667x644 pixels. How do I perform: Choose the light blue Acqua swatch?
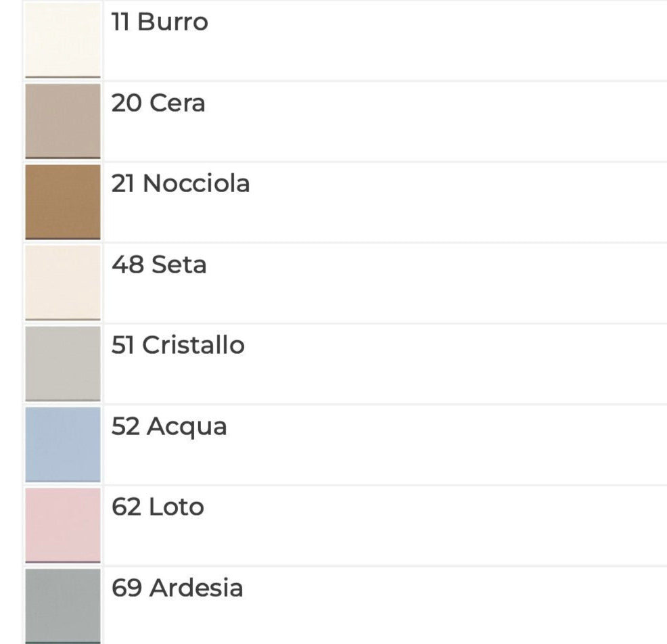(63, 444)
